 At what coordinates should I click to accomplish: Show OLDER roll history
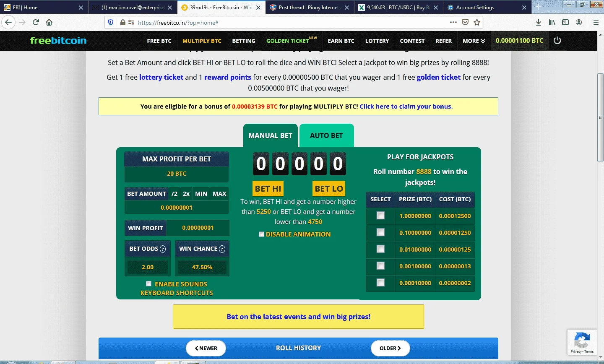pos(390,348)
